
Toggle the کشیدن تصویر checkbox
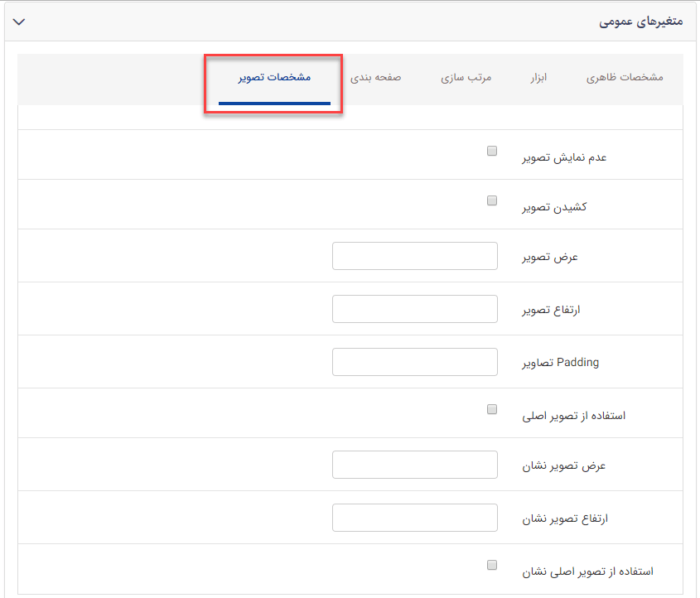[x=491, y=200]
